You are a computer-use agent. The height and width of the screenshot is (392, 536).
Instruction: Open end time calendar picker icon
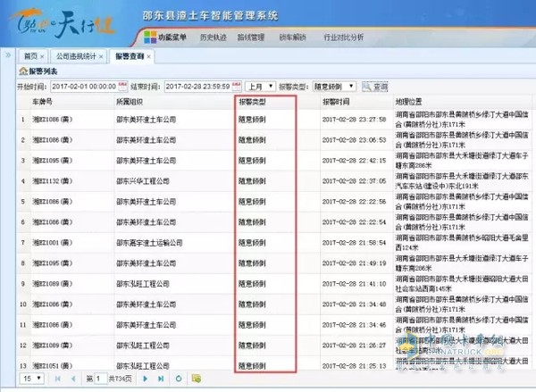point(236,87)
